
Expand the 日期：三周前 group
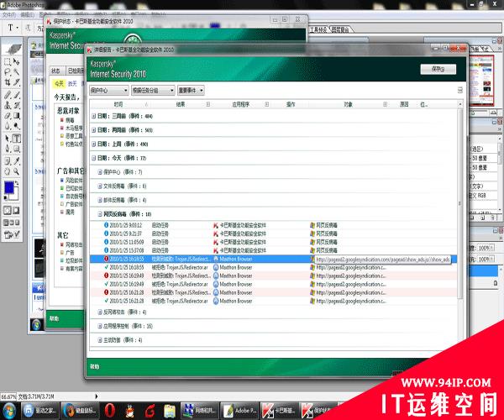93,116
